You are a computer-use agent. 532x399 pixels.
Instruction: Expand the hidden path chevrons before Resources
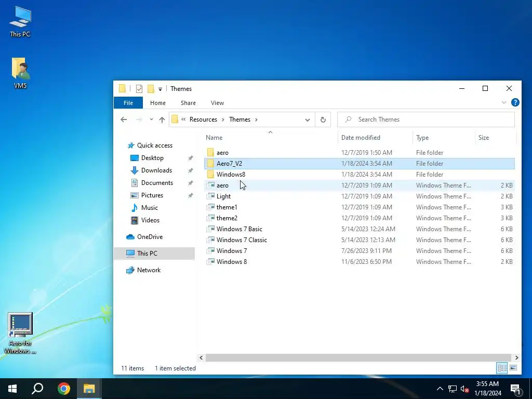pos(183,119)
